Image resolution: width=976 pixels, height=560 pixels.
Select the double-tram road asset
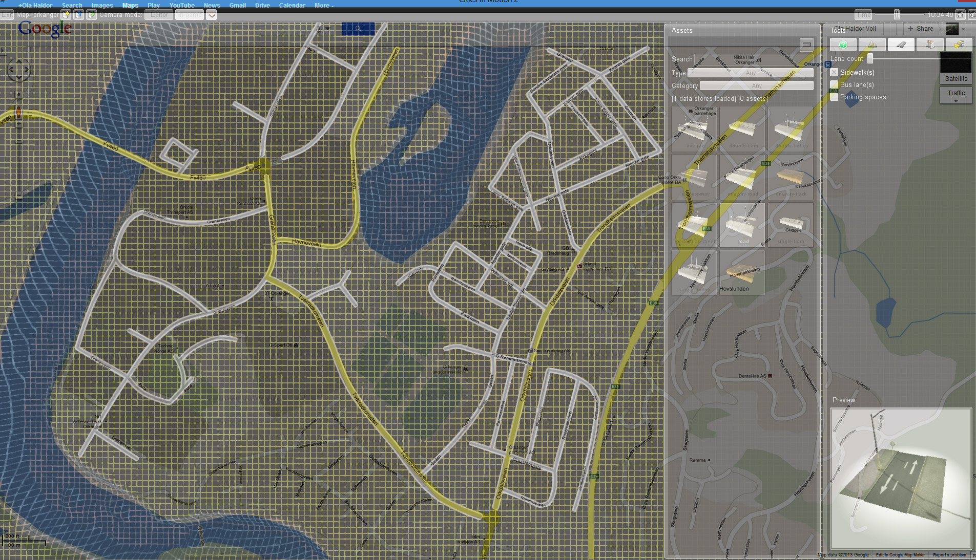tap(741, 126)
